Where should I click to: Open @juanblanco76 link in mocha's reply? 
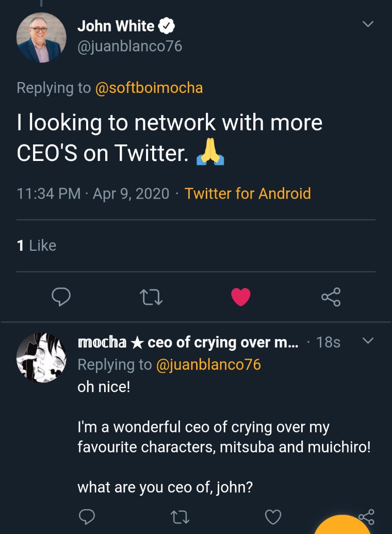(208, 365)
